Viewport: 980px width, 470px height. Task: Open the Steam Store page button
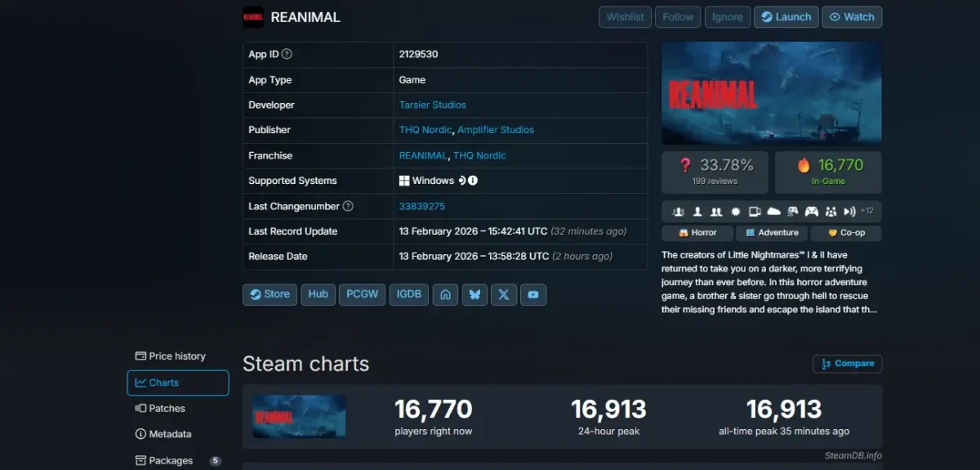click(269, 294)
